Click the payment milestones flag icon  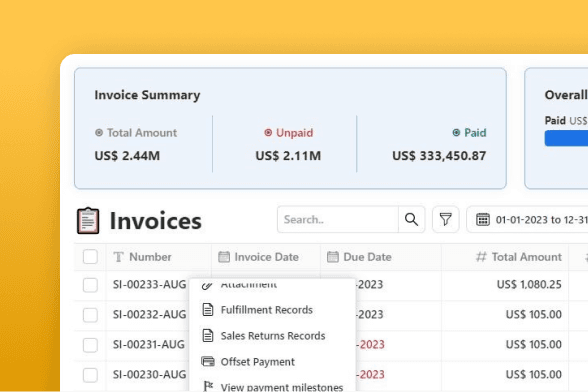click(x=208, y=386)
